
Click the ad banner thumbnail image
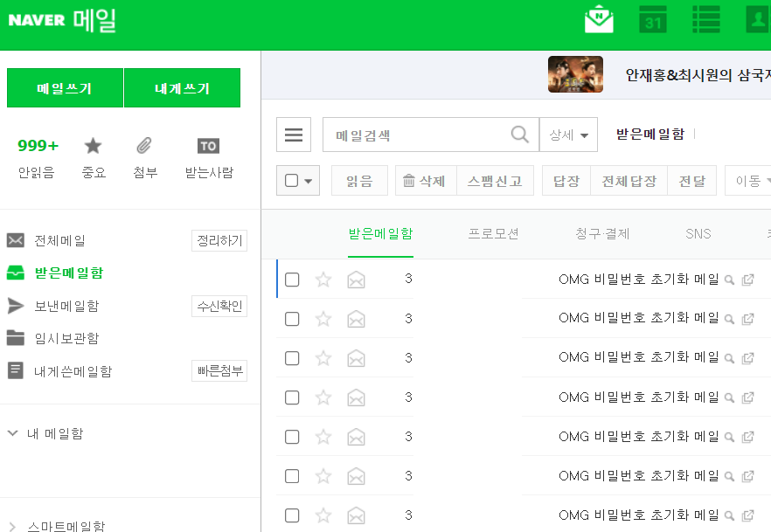[x=575, y=74]
